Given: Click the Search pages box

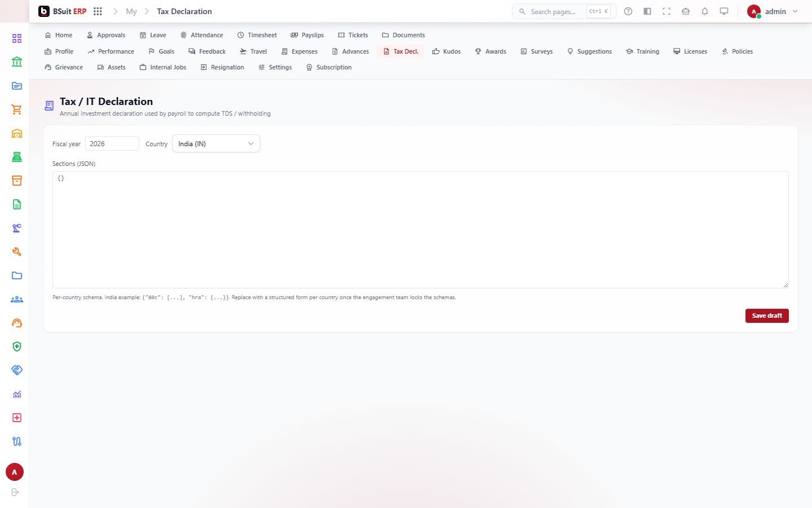Looking at the screenshot, I should coord(564,11).
